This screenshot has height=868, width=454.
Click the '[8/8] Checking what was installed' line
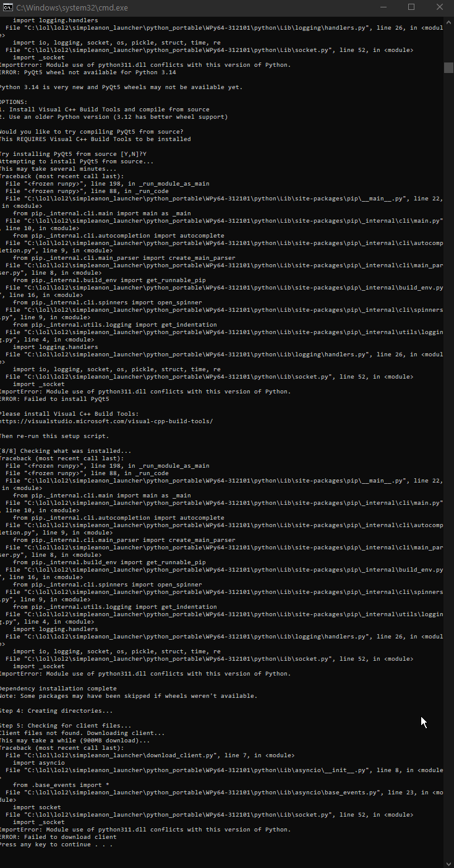(x=65, y=451)
